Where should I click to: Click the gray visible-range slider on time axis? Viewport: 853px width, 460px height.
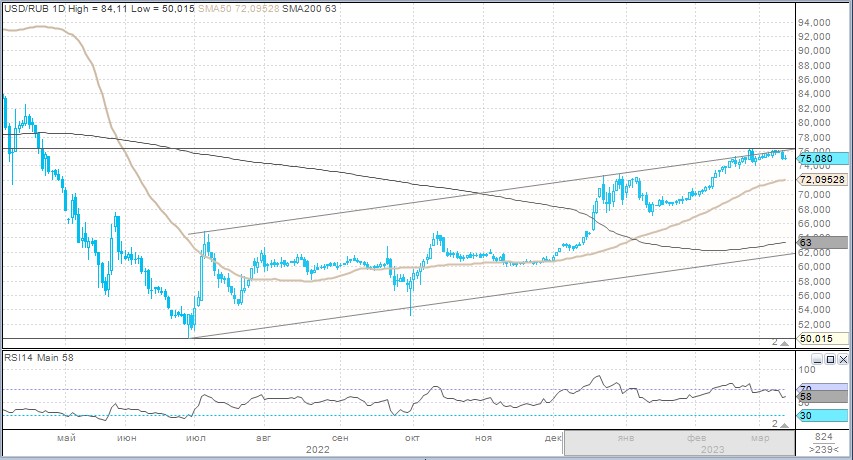(x=677, y=443)
